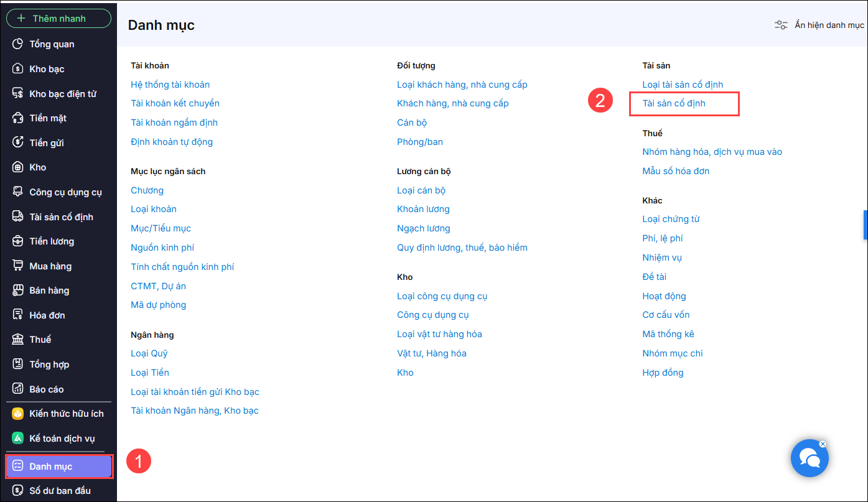Open the Loại chứng từ link

[671, 219]
